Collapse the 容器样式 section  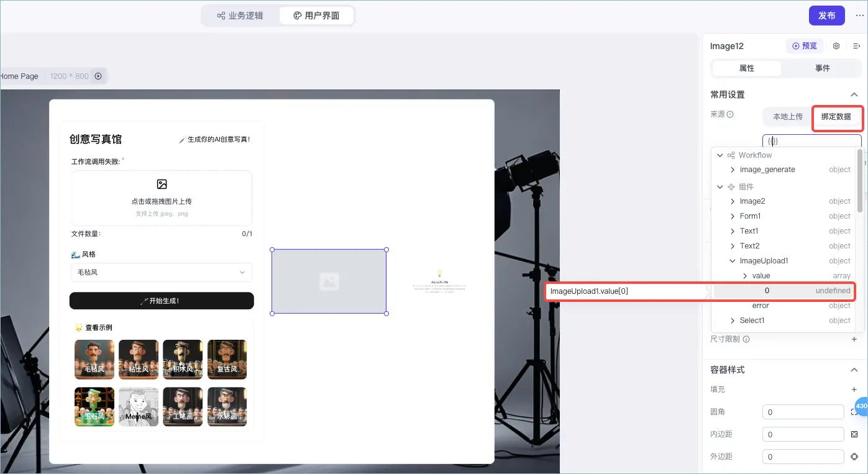tap(854, 370)
